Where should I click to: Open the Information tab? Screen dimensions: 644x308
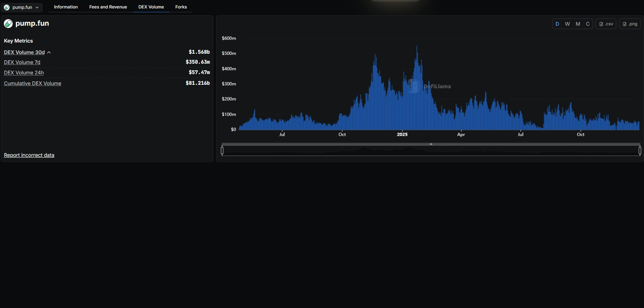(66, 7)
